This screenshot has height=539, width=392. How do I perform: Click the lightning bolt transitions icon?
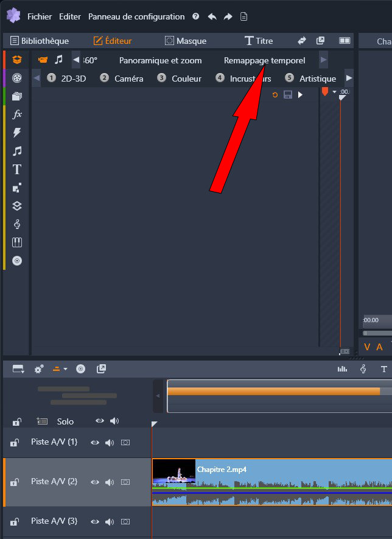(17, 132)
